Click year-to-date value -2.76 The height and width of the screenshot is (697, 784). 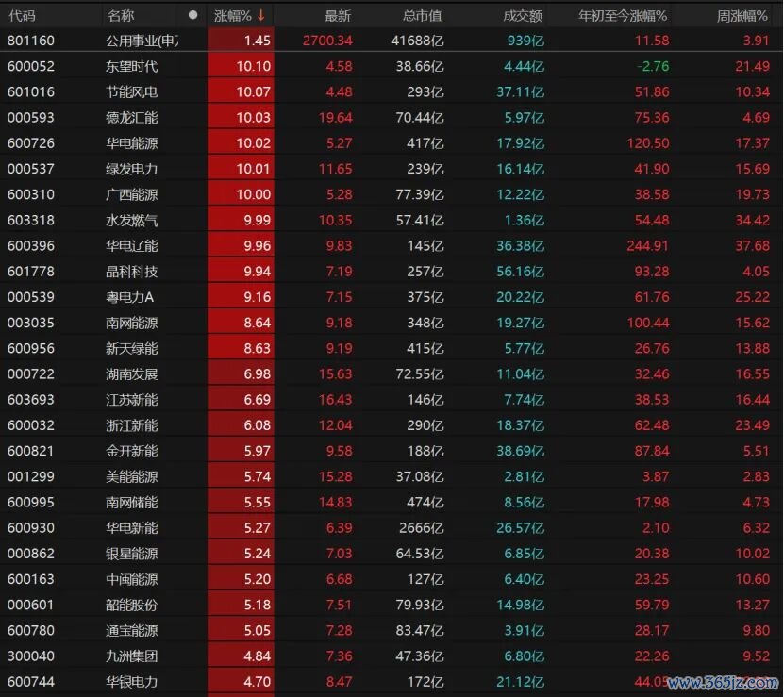(x=653, y=66)
